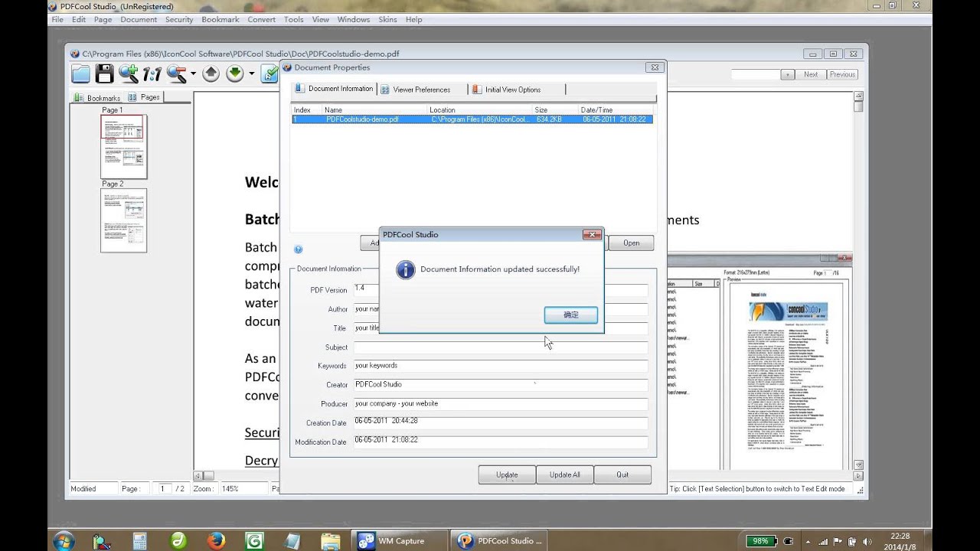Click the help question mark icon in dialog
Image resolution: width=980 pixels, height=551 pixels.
click(x=298, y=249)
